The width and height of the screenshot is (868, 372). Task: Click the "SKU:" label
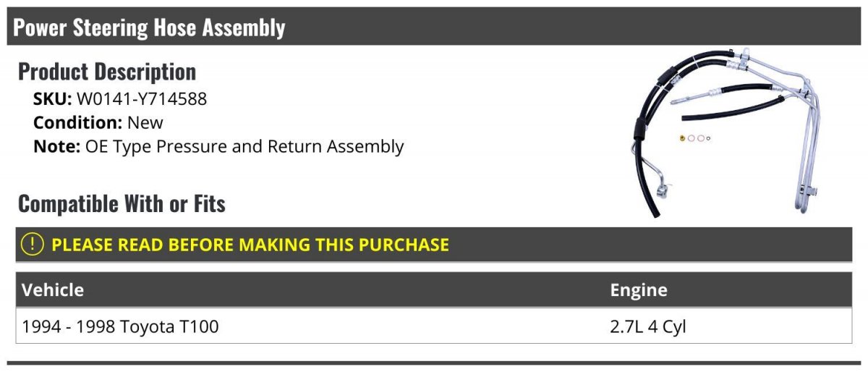[x=53, y=99]
